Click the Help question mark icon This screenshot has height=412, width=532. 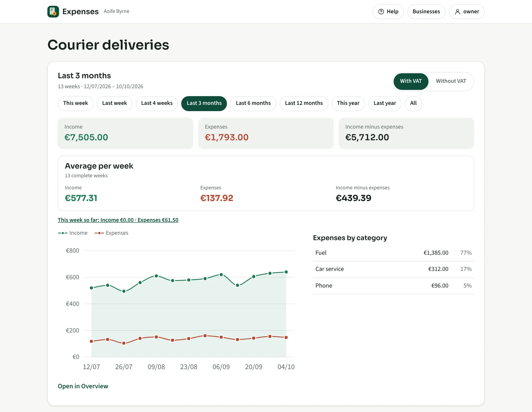pyautogui.click(x=381, y=12)
